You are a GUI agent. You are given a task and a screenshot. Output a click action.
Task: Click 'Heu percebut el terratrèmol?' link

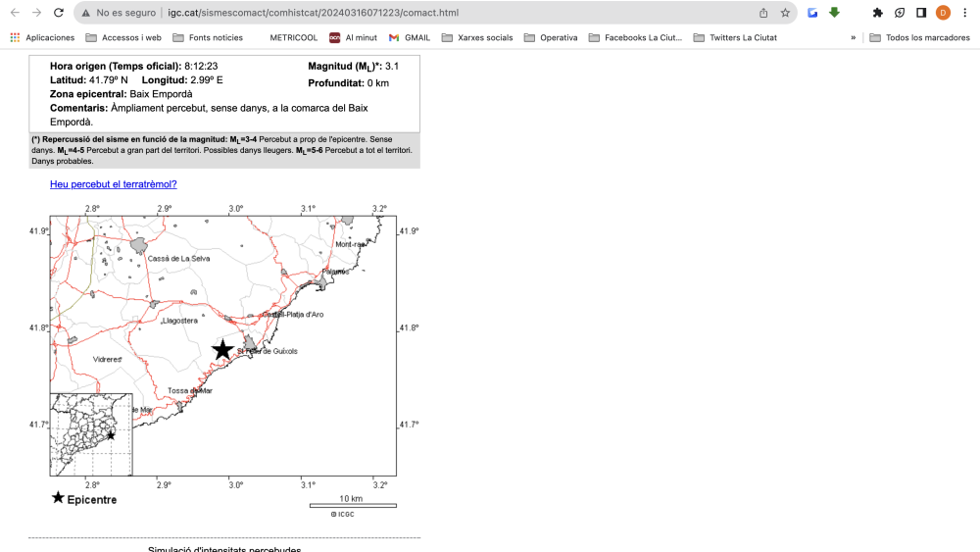[113, 184]
